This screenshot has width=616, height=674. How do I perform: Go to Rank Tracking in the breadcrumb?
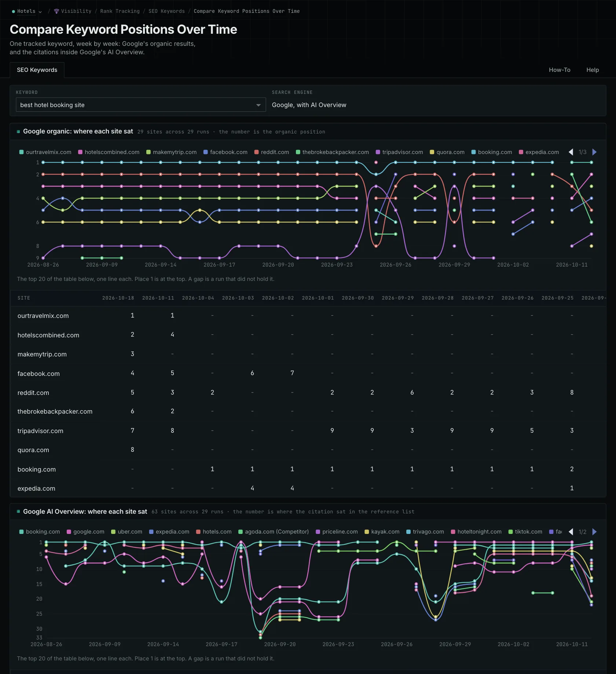pos(120,11)
